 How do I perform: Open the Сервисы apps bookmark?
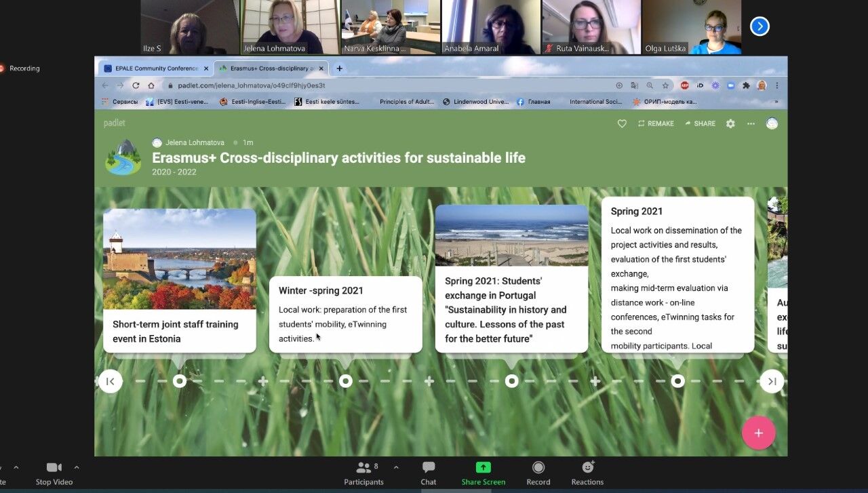[119, 102]
